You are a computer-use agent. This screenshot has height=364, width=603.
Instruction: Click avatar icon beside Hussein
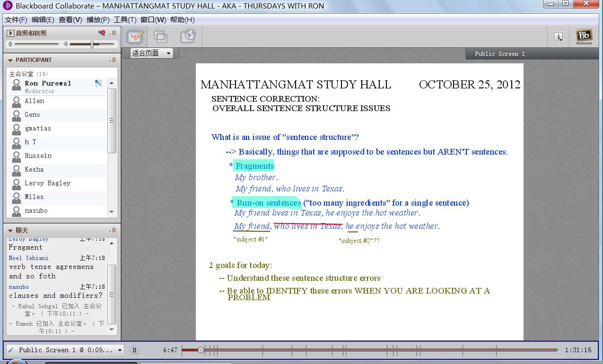16,156
